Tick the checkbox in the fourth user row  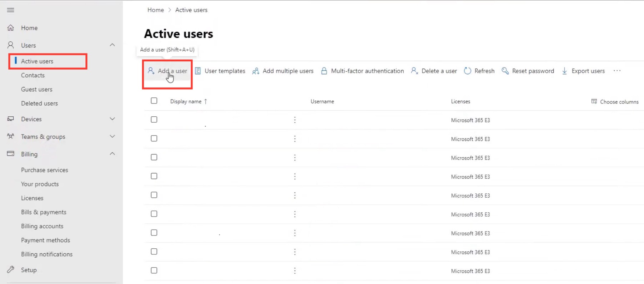coord(154,176)
